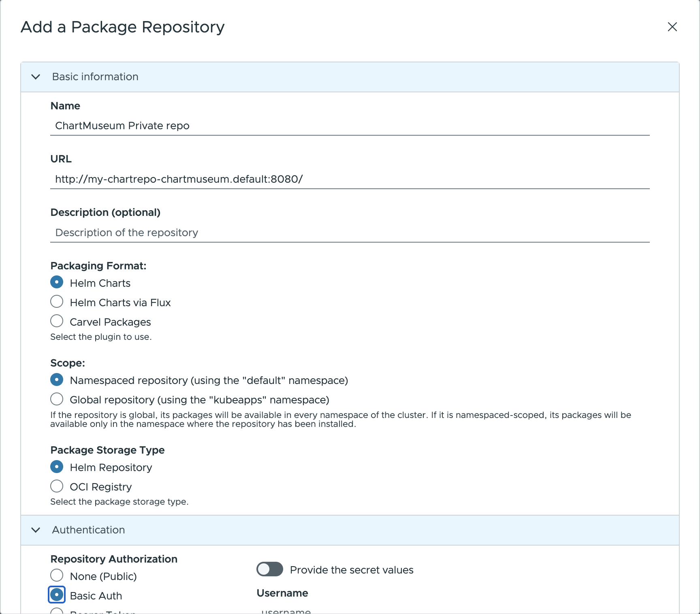Edit the repository Name field
This screenshot has height=614, width=700.
348,126
